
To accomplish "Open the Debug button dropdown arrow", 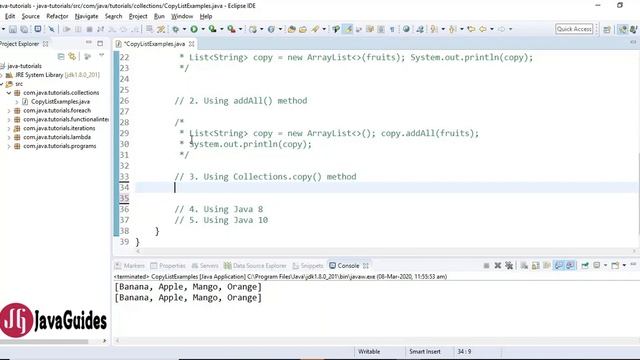I will coord(184,29).
